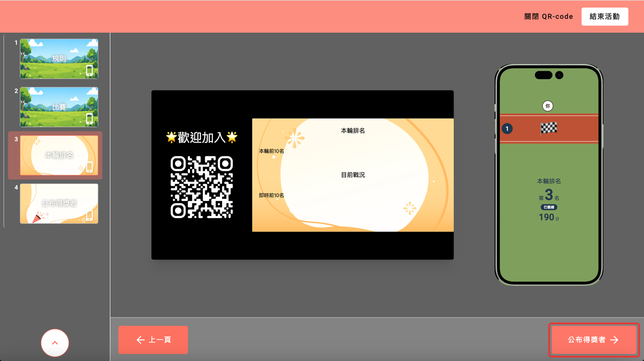Open slide 3 本輪排名 thumbnail
The height and width of the screenshot is (361, 644).
click(59, 155)
